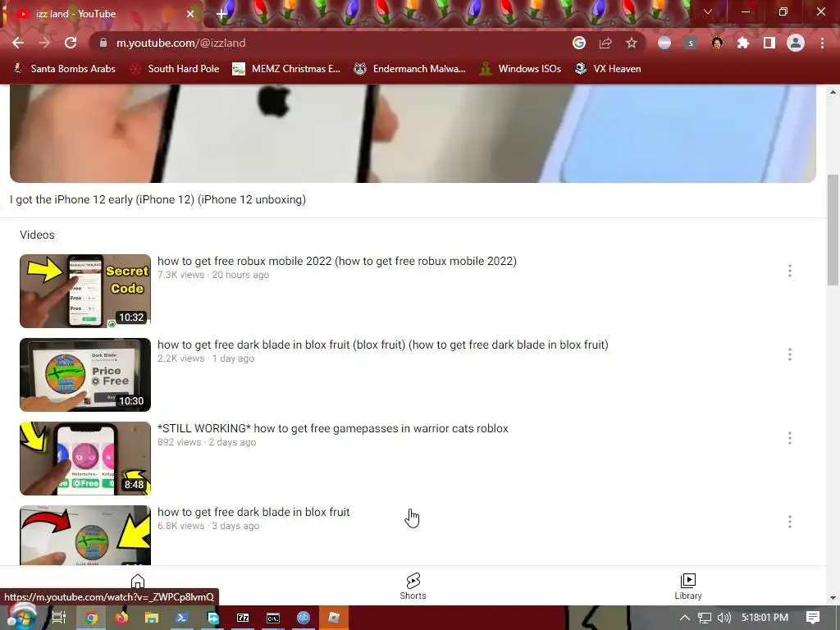Open options for free robux video
This screenshot has width=840, height=630.
[x=790, y=271]
